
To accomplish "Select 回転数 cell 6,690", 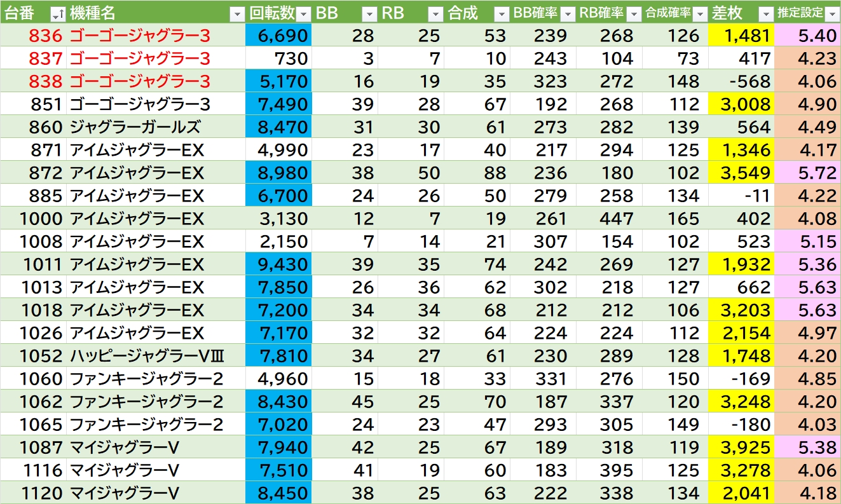I will (x=278, y=36).
